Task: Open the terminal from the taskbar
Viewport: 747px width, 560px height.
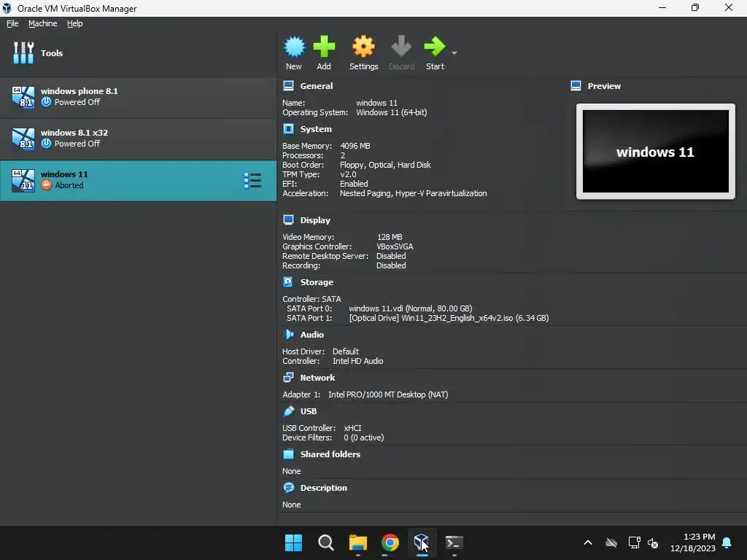Action: pyautogui.click(x=454, y=542)
